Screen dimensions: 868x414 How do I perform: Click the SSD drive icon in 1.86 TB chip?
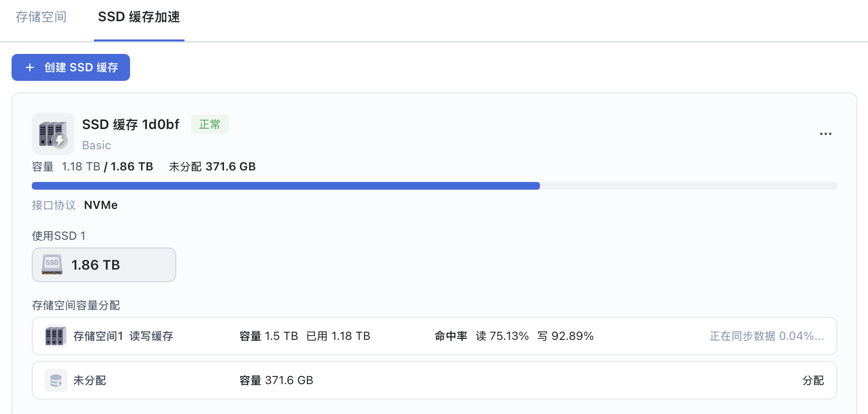[x=52, y=265]
